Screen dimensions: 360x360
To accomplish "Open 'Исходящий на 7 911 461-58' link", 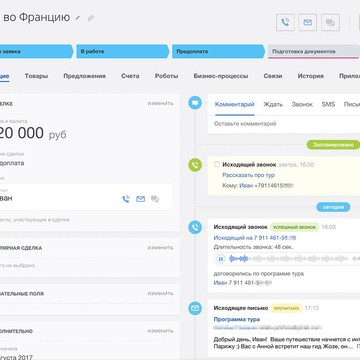I will click(x=255, y=238).
